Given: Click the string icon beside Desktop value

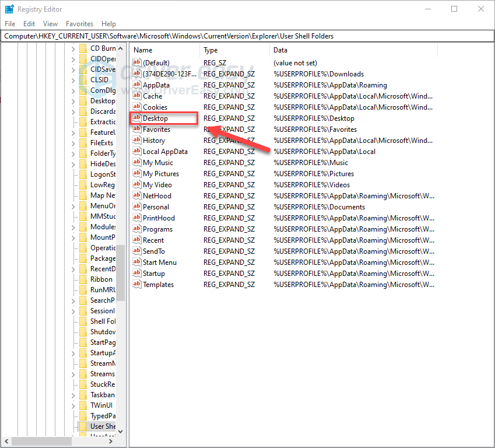Looking at the screenshot, I should (x=136, y=118).
